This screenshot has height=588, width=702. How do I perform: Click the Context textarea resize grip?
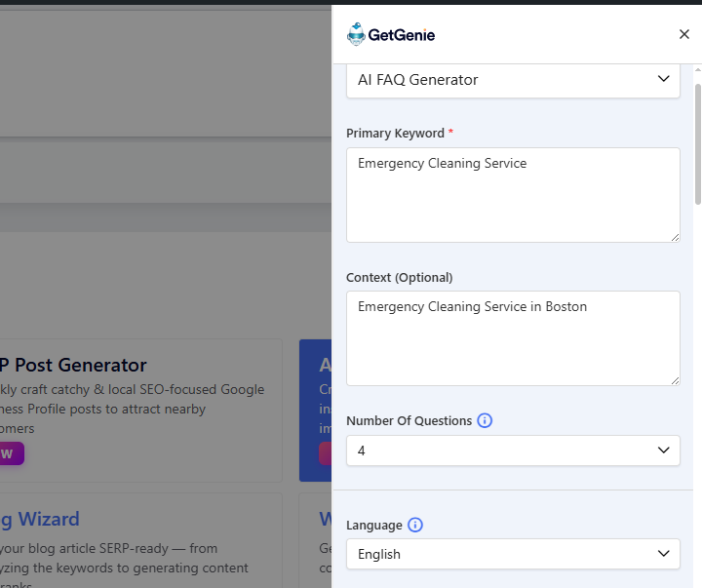pos(675,380)
